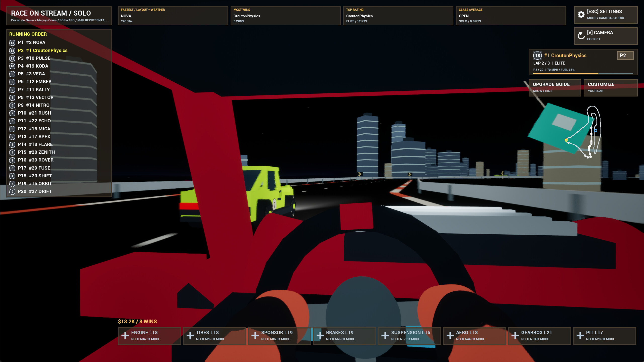Click the $13.2K / 8 WINS balance text
Screen dimensions: 644x362
coord(137,322)
